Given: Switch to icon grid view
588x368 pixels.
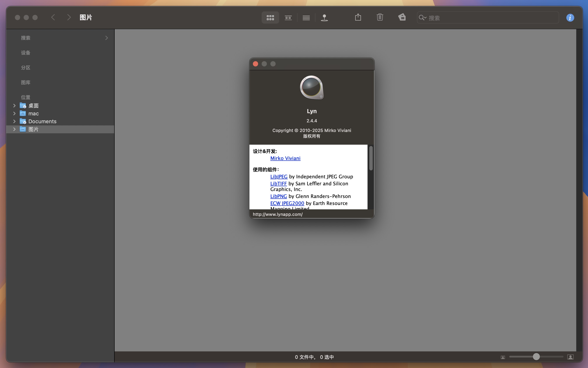Looking at the screenshot, I should [270, 17].
